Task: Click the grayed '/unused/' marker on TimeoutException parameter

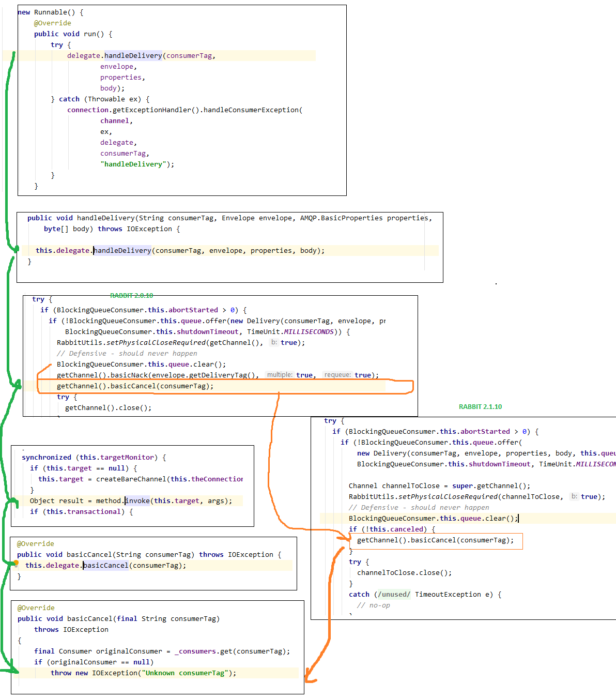Action: point(393,594)
